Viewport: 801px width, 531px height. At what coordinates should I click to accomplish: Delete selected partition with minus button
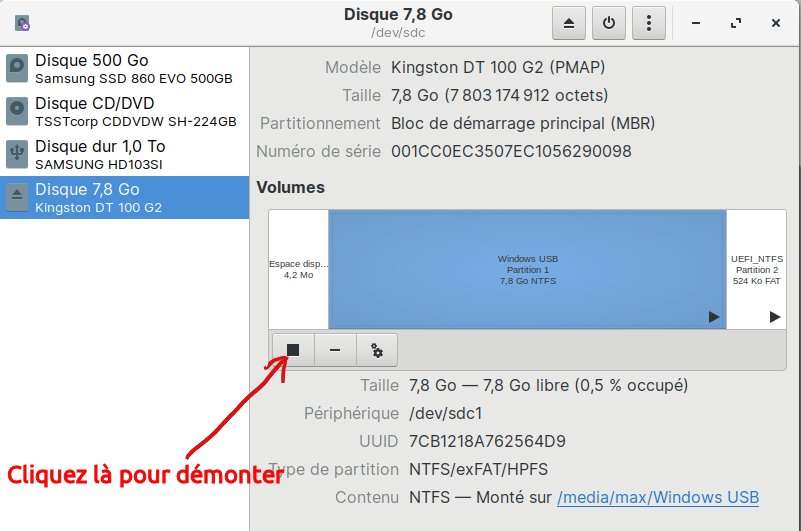(x=335, y=350)
